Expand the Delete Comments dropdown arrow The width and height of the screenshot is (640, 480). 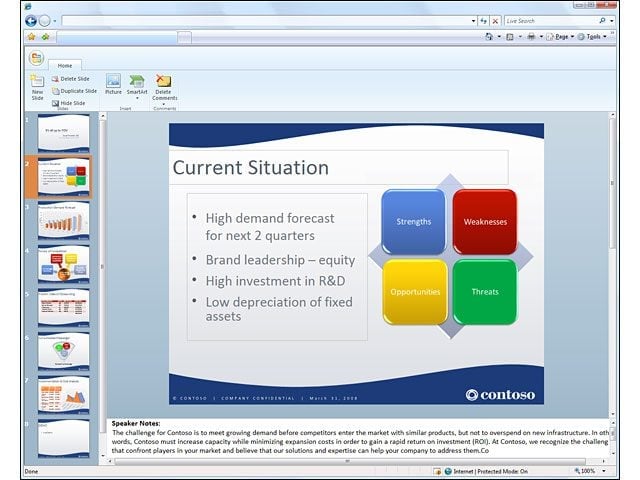[164, 104]
